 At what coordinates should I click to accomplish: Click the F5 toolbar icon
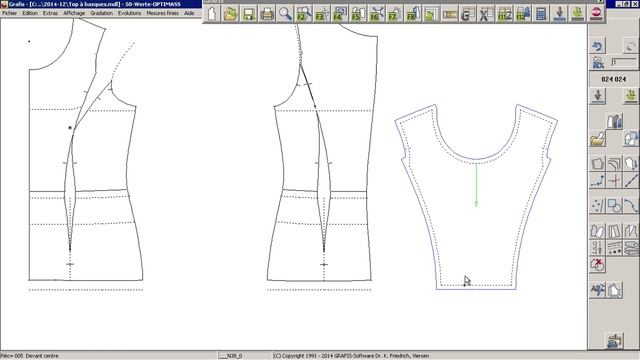click(x=358, y=14)
